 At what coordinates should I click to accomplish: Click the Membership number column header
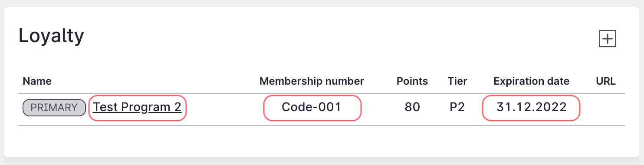(312, 81)
